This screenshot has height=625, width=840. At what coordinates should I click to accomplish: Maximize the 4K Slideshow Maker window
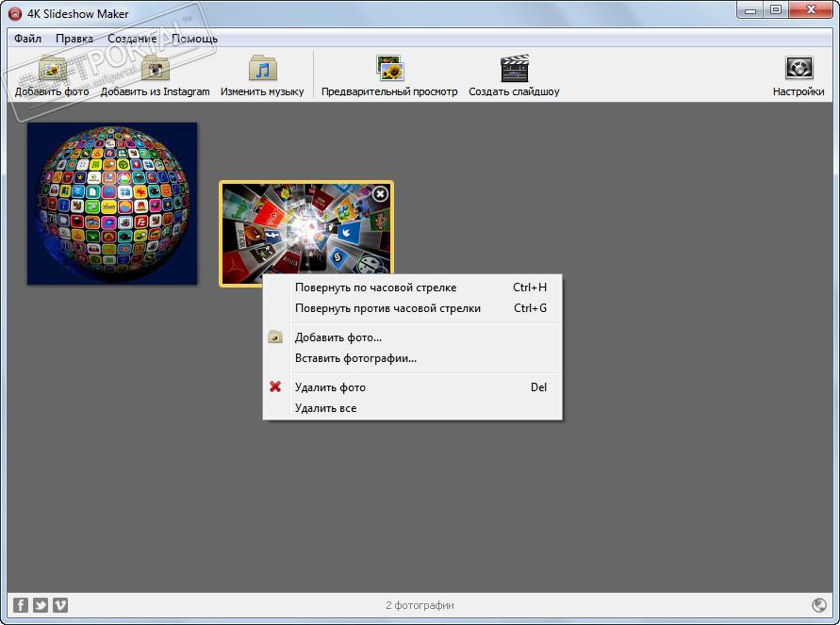click(x=775, y=10)
